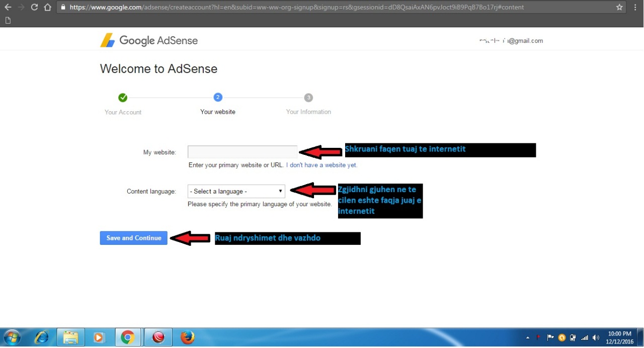Viewport: 644px width, 348px height.
Task: Open the media player taskbar icon
Action: tap(99, 337)
